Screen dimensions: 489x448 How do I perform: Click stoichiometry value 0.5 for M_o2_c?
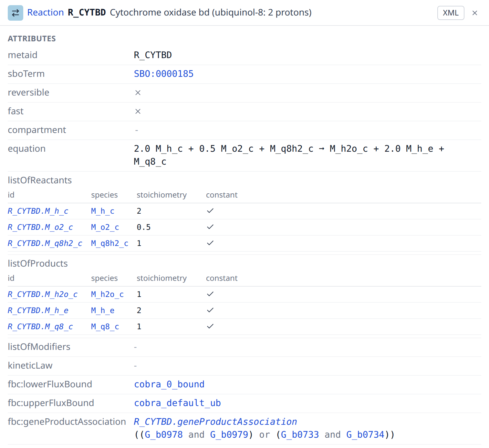tap(144, 227)
